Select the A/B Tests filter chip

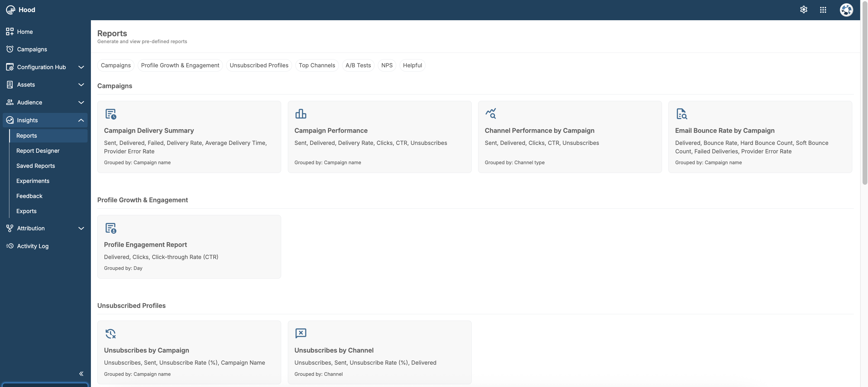click(x=358, y=65)
